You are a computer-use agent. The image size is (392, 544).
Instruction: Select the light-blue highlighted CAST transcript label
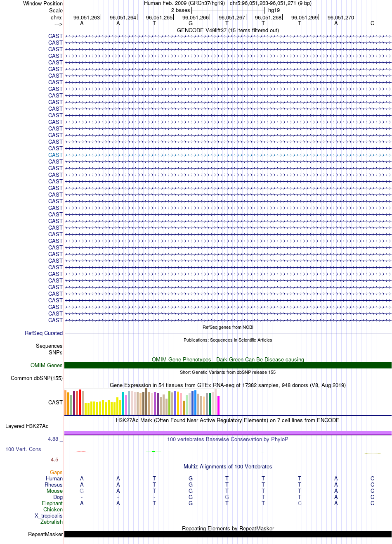(x=55, y=155)
